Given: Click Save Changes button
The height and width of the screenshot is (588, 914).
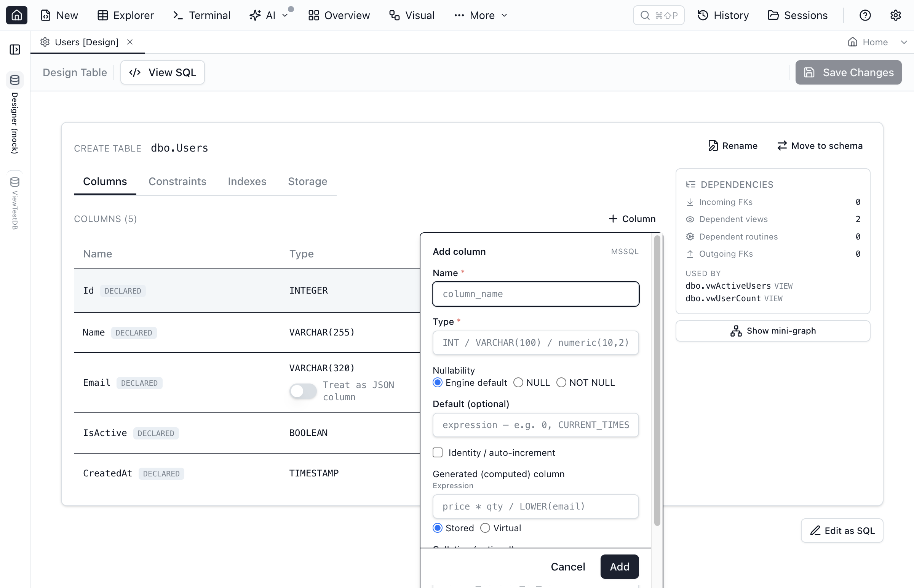Looking at the screenshot, I should pyautogui.click(x=848, y=72).
